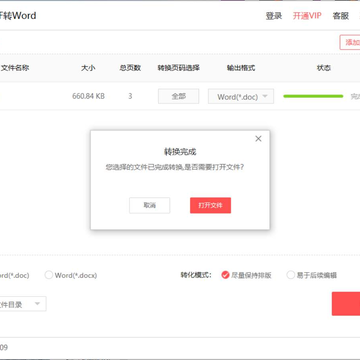Click the 大小 column header
Viewport: 360px width, 360px height.
pyautogui.click(x=88, y=68)
